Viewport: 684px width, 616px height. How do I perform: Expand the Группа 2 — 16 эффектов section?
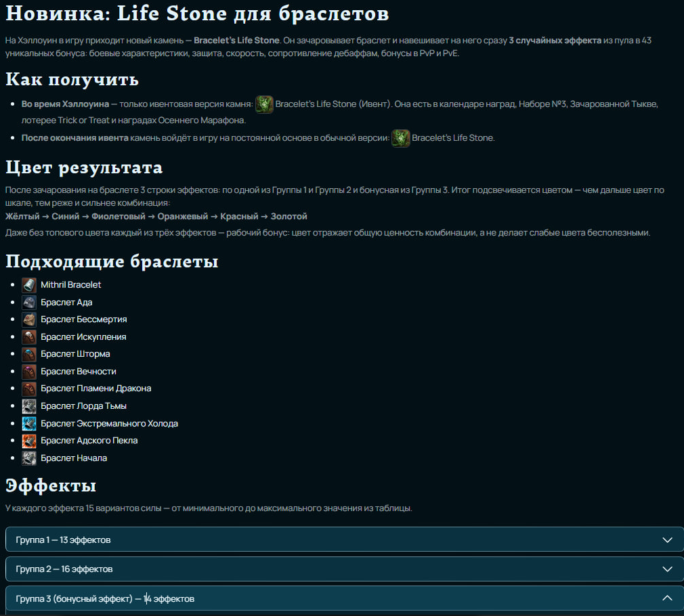(x=344, y=569)
